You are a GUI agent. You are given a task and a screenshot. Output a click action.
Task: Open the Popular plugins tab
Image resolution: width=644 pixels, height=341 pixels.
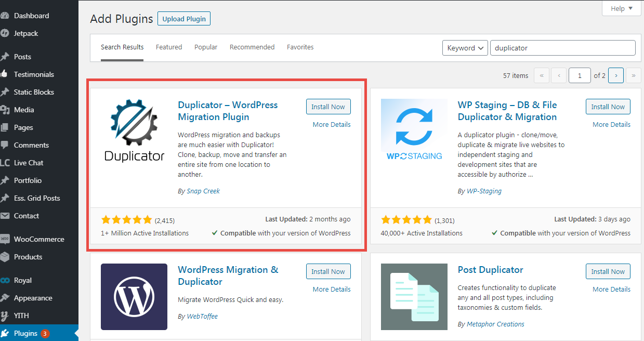[x=206, y=47]
